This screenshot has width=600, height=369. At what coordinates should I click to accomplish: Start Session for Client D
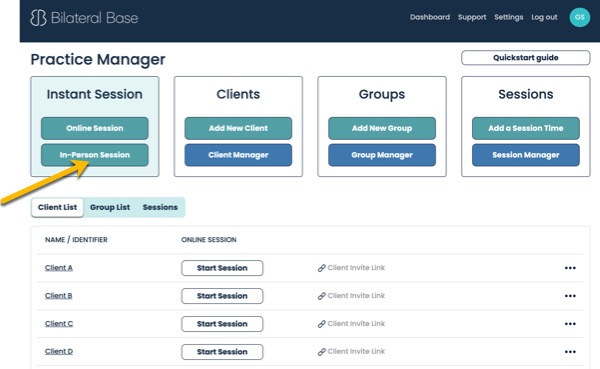click(x=222, y=352)
